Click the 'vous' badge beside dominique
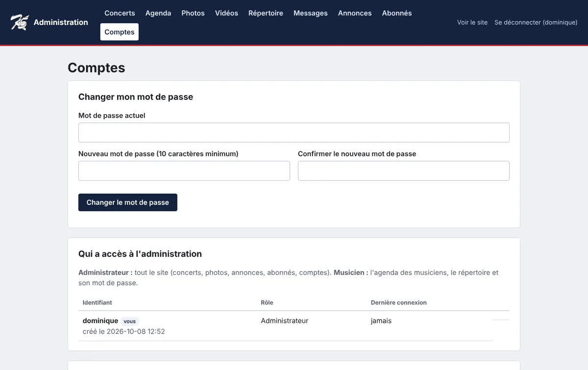Screen dimensions: 588x370 point(130,321)
